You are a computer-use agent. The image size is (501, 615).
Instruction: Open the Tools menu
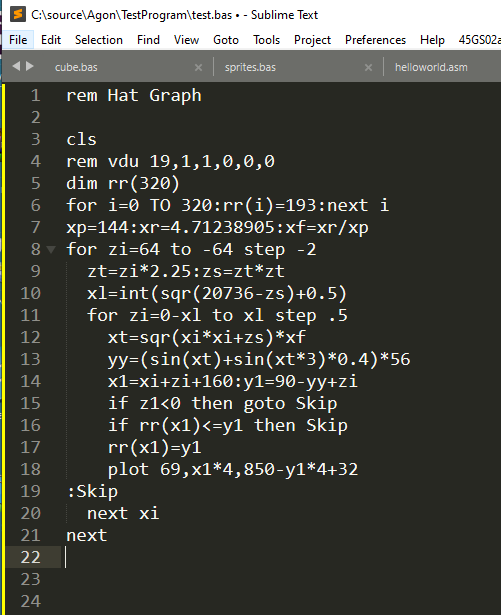point(266,40)
